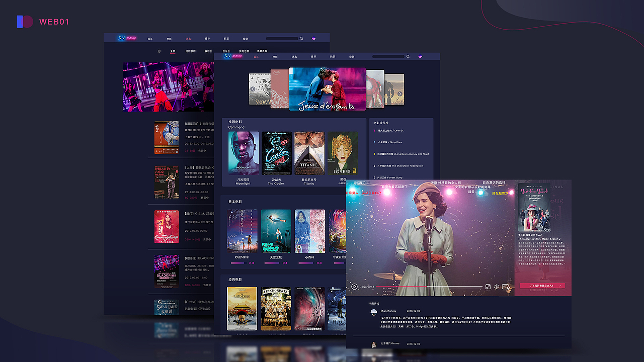Viewport: 644px width, 362px height.
Task: Open 电影 in the shows page navigation
Action: pyautogui.click(x=169, y=39)
